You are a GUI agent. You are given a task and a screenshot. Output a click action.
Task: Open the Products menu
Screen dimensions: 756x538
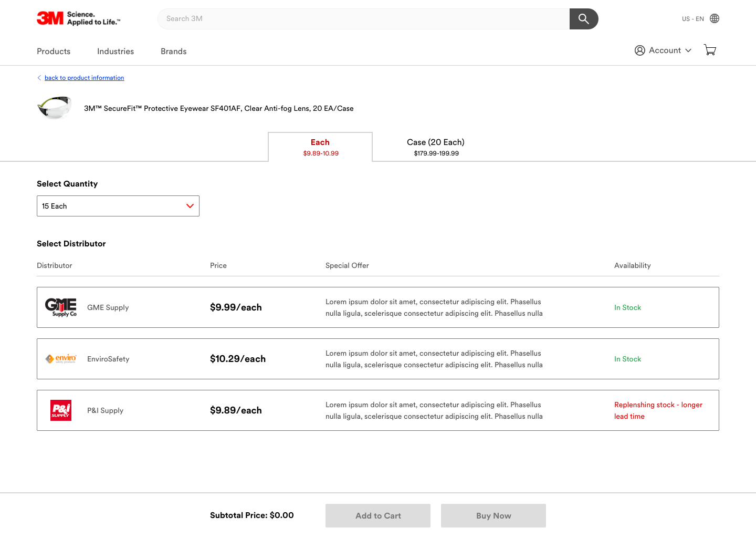point(54,51)
